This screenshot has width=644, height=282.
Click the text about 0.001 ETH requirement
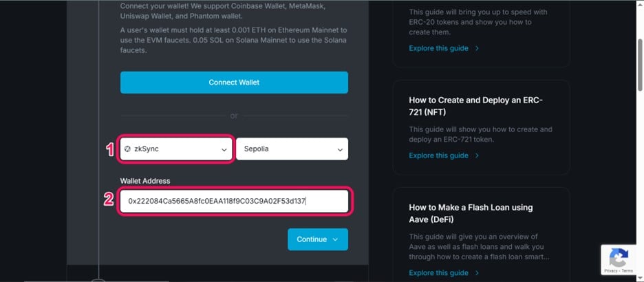[234, 40]
